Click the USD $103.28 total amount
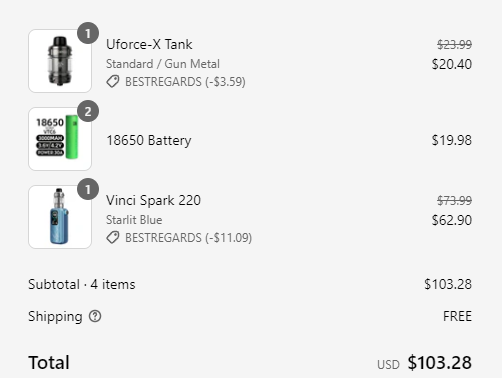 point(424,363)
